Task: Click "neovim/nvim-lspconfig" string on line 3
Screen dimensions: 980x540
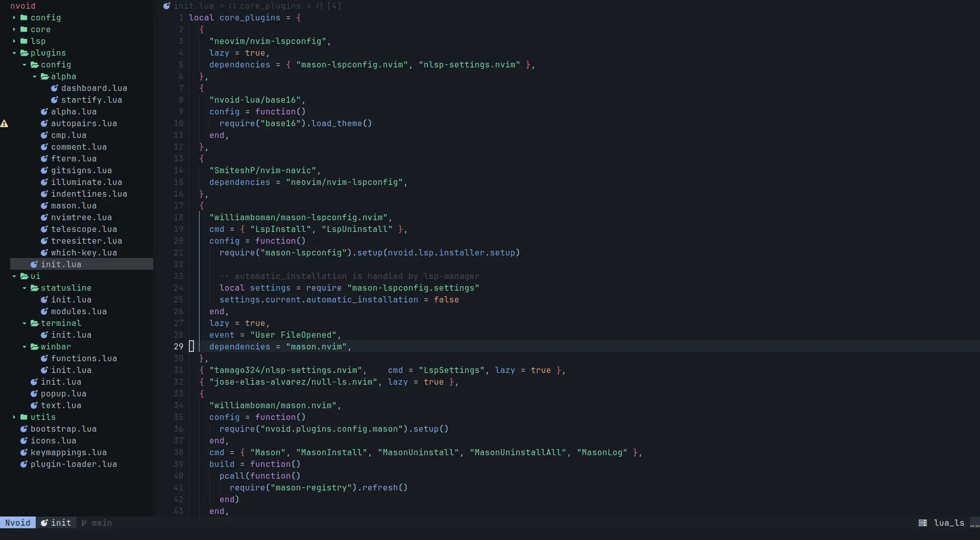Action: [267, 41]
